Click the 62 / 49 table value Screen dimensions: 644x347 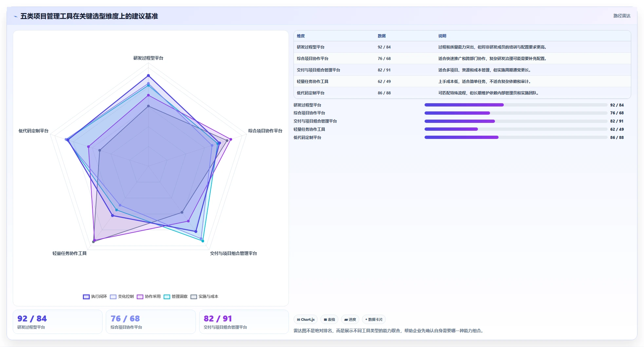tap(384, 82)
